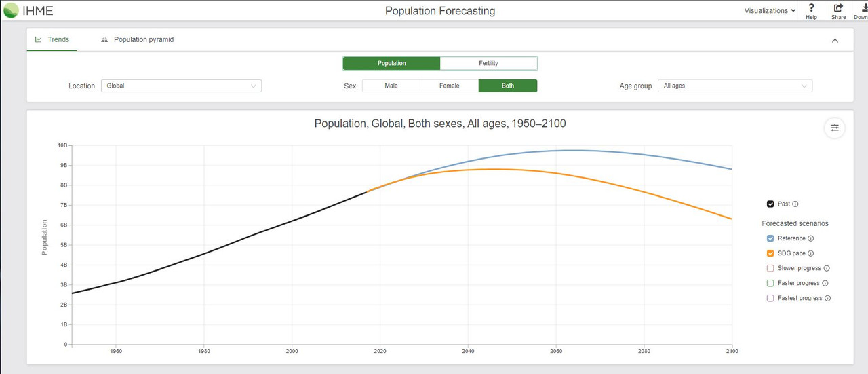Select Female sex option
This screenshot has height=374, width=868.
(449, 86)
